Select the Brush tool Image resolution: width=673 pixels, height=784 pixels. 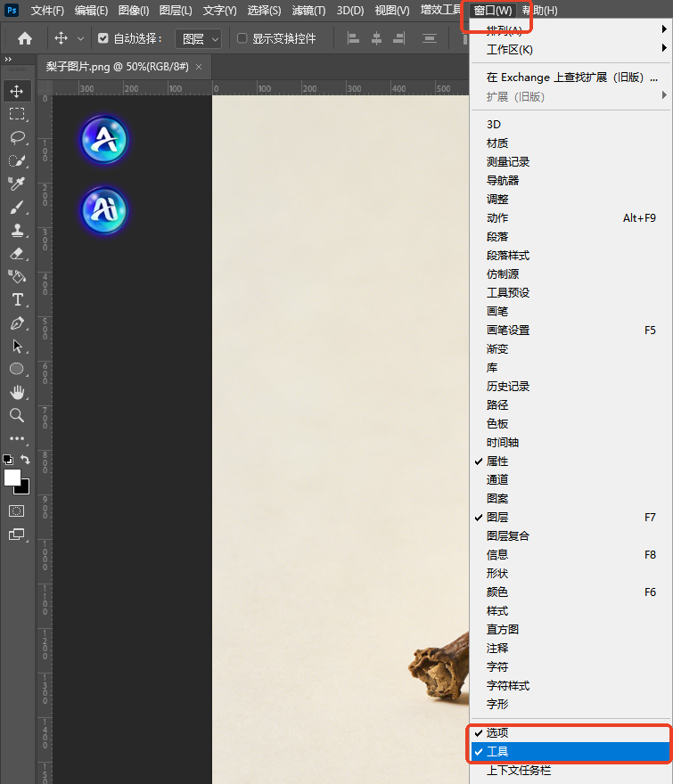[17, 207]
